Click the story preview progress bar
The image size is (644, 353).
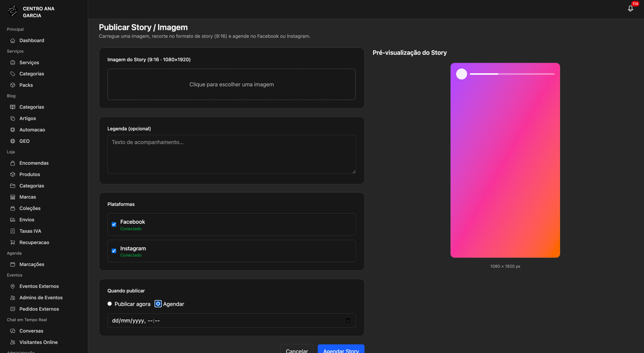(x=512, y=74)
